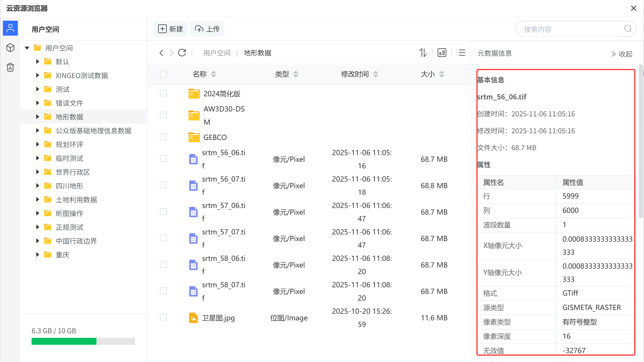
Task: Sort by 修改时间 column arrows
Action: tap(375, 74)
